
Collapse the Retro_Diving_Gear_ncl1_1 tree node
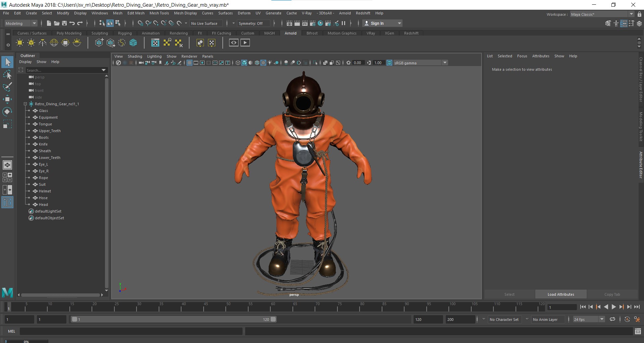tap(25, 104)
